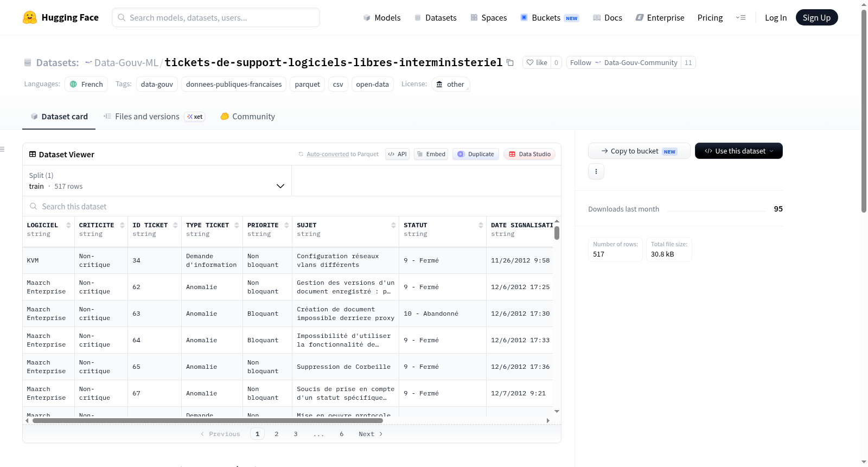The height and width of the screenshot is (467, 868).
Task: Expand the Split train dropdown
Action: (x=157, y=181)
